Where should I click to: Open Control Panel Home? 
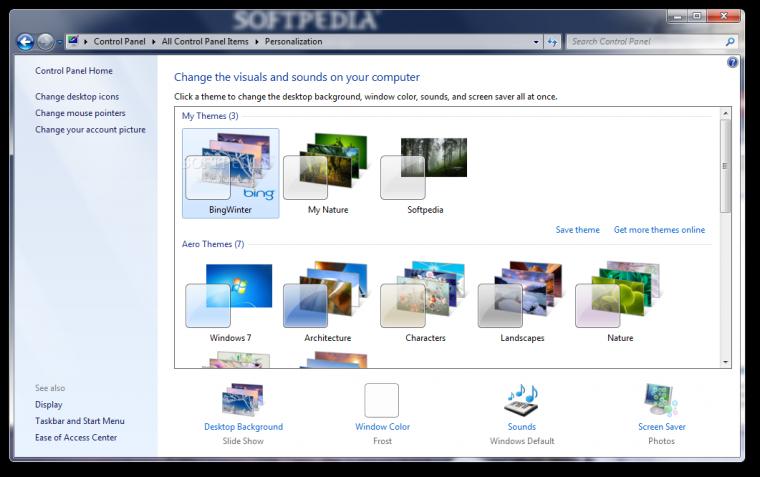point(74,71)
